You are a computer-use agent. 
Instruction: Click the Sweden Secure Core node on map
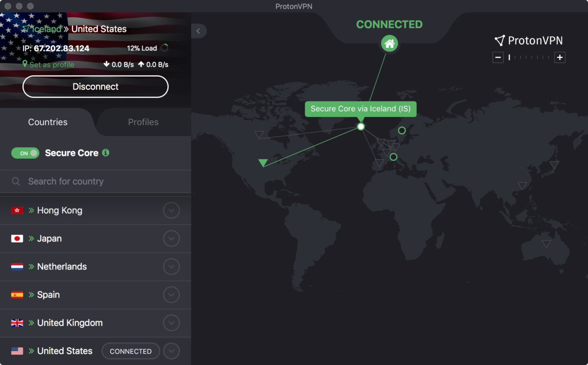coord(402,130)
